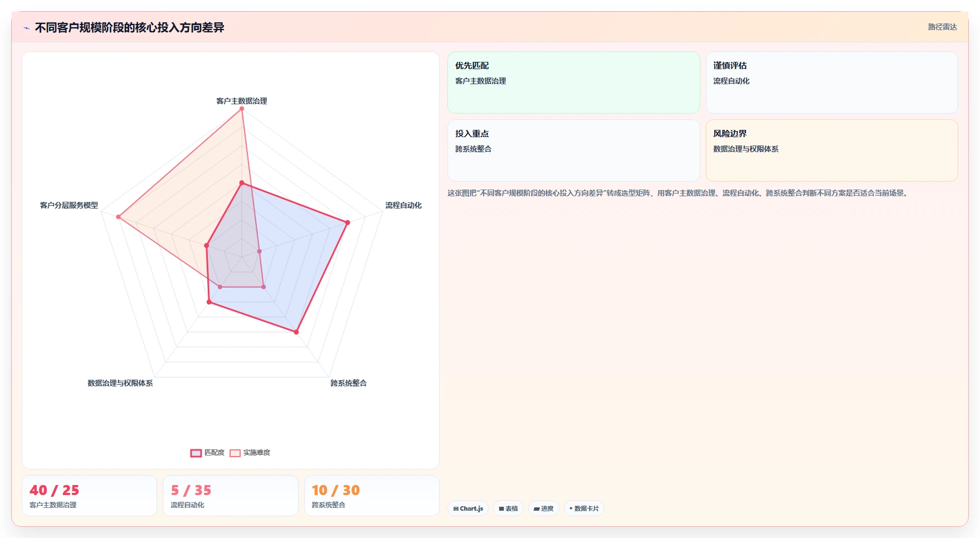Click 跨系统整合 text in 投入重点 card
Image resolution: width=980 pixels, height=538 pixels.
[x=474, y=149]
